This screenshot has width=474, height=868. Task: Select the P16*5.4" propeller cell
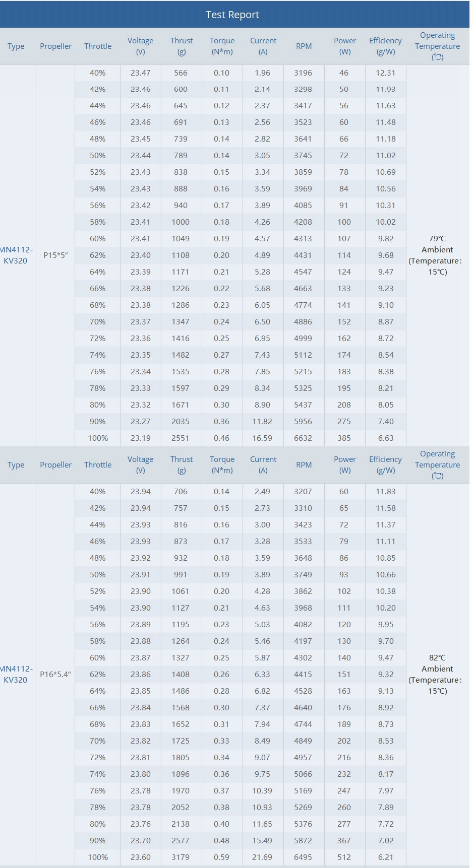55,674
